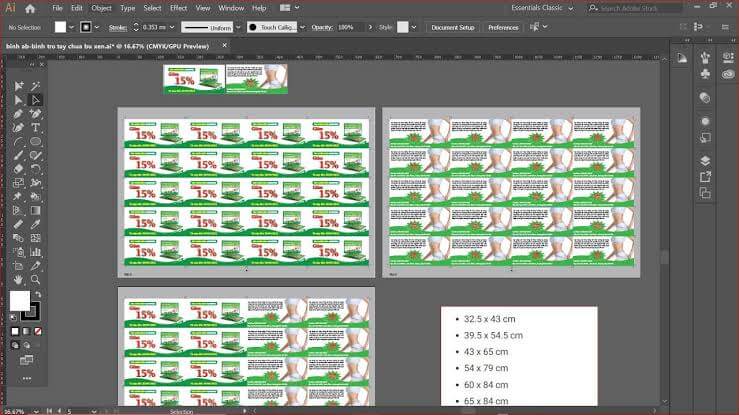Select the Zoom magnifier tool
This screenshot has height=415, width=739.
point(35,280)
